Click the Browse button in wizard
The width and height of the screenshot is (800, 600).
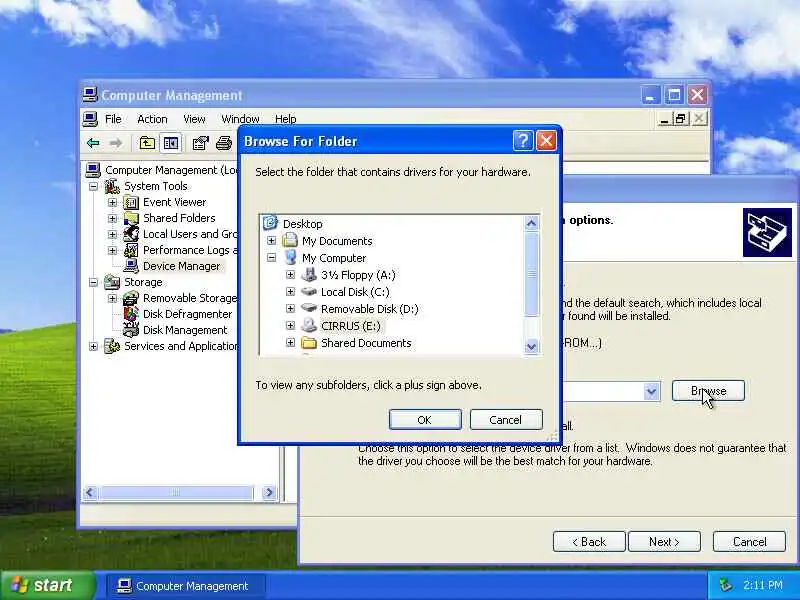point(708,391)
